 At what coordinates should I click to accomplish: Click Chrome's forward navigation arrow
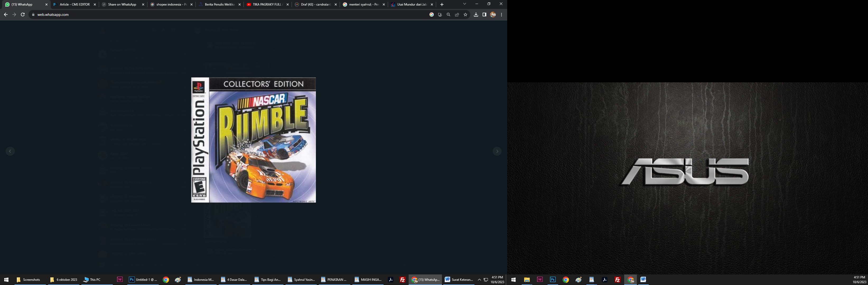[14, 15]
